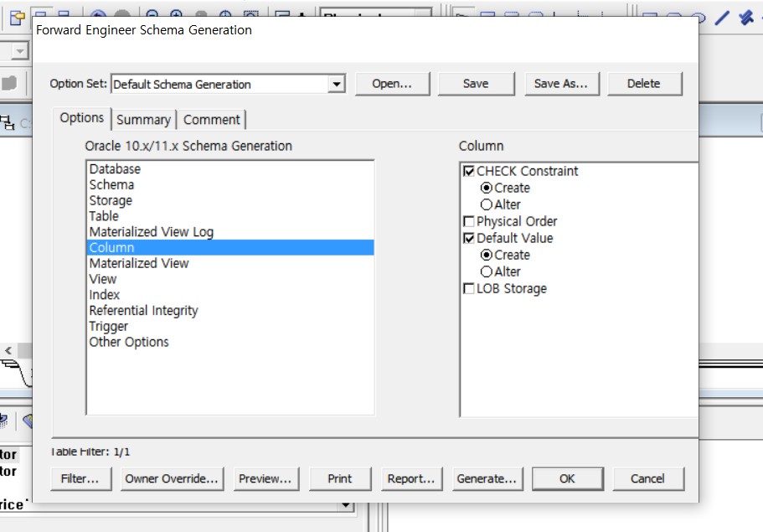Select Table in the options list
This screenshot has height=532, width=763.
click(x=230, y=216)
